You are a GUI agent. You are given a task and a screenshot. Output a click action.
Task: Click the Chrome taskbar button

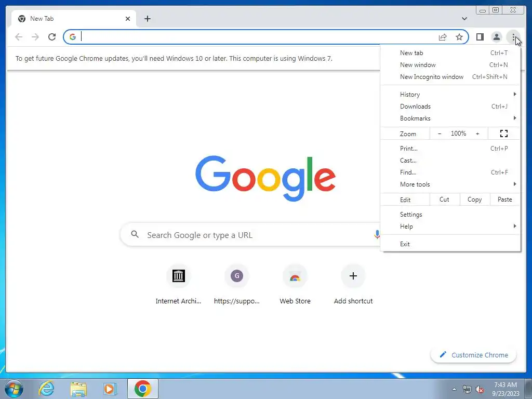(143, 389)
